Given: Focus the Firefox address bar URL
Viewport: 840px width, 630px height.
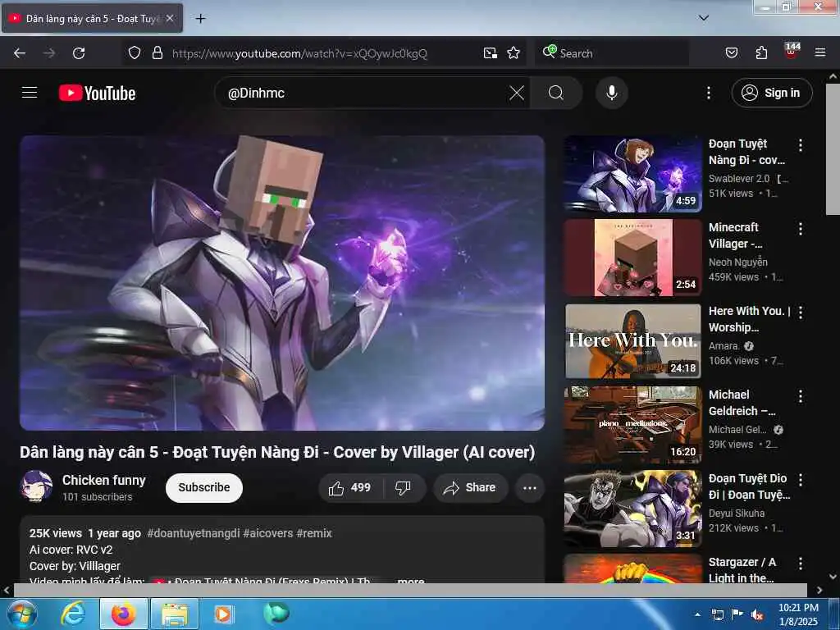Looking at the screenshot, I should tap(299, 53).
